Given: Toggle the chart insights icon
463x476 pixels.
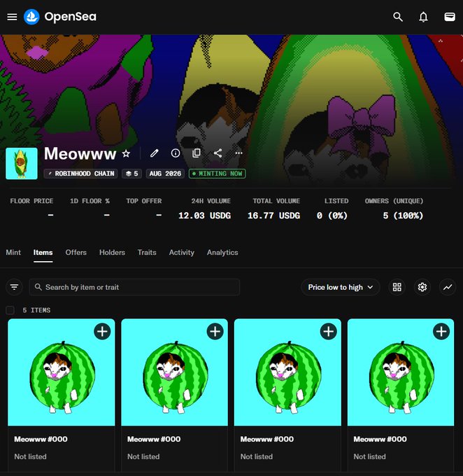Looking at the screenshot, I should pos(448,287).
